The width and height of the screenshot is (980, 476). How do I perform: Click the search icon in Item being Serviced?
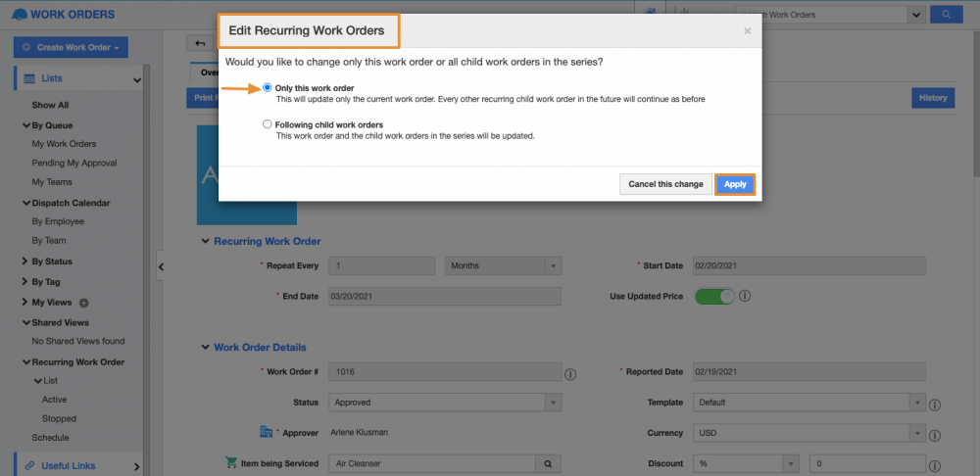[549, 464]
